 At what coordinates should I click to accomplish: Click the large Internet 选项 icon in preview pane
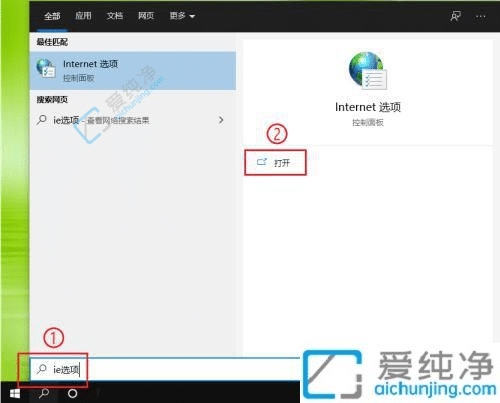[368, 71]
